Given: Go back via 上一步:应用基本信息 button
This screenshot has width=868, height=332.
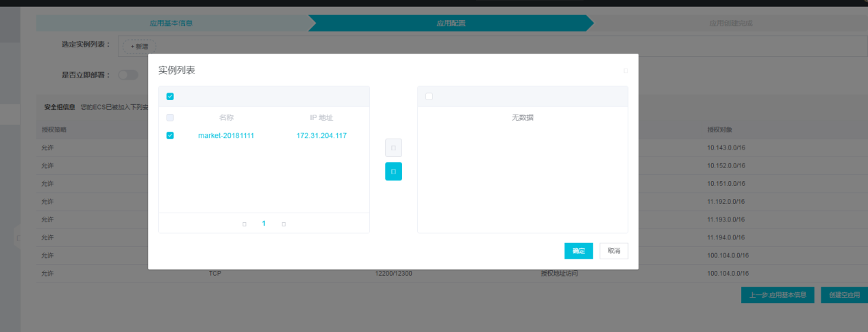Looking at the screenshot, I should point(778,295).
